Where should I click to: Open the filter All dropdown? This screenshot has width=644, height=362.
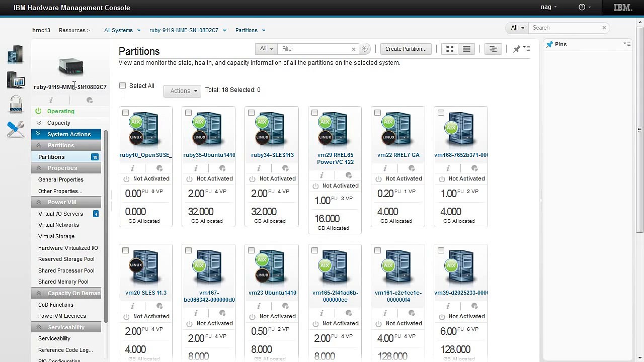[x=266, y=49]
